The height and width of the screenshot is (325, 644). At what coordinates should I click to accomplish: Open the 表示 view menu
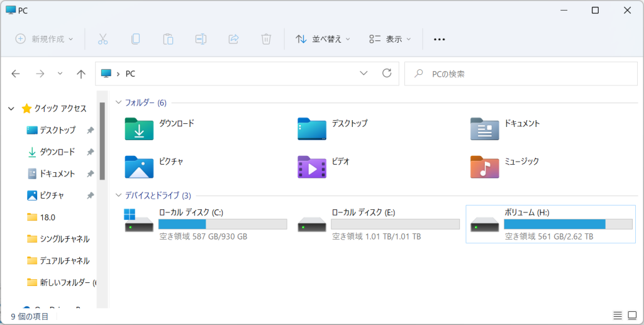pyautogui.click(x=390, y=39)
